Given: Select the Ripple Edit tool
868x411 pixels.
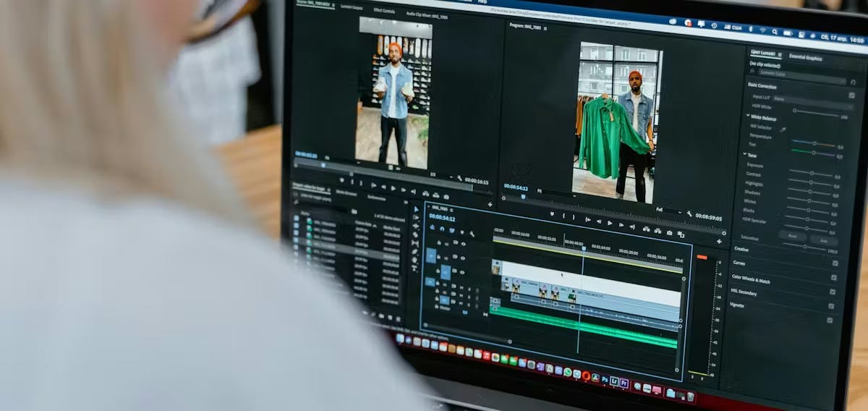Looking at the screenshot, I should coord(416,226).
